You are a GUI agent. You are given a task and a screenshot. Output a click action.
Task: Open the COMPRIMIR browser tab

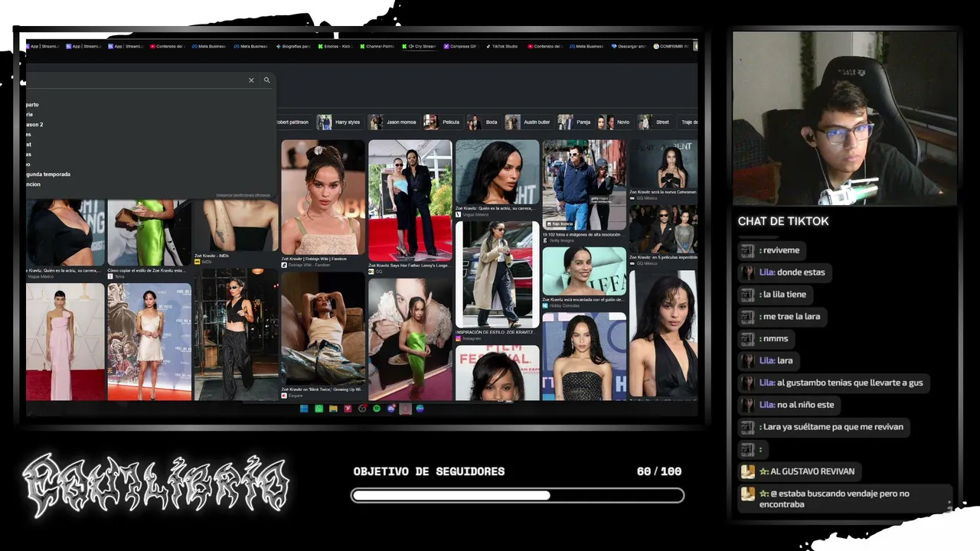[671, 46]
